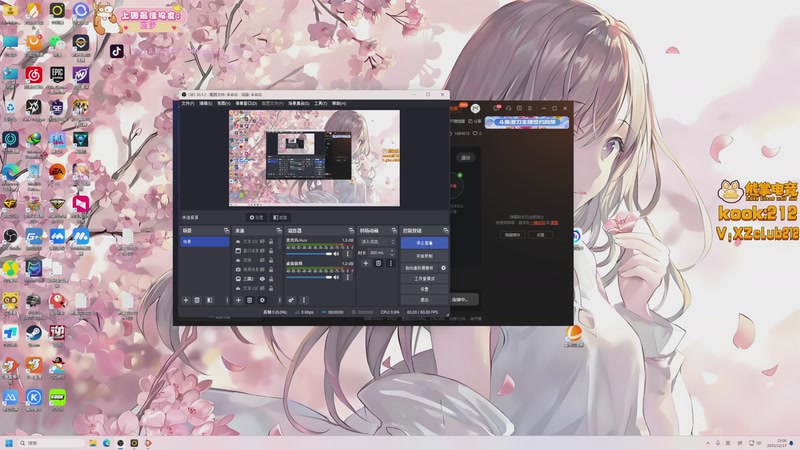
Task: Click the 停止直播 button
Action: pyautogui.click(x=424, y=243)
